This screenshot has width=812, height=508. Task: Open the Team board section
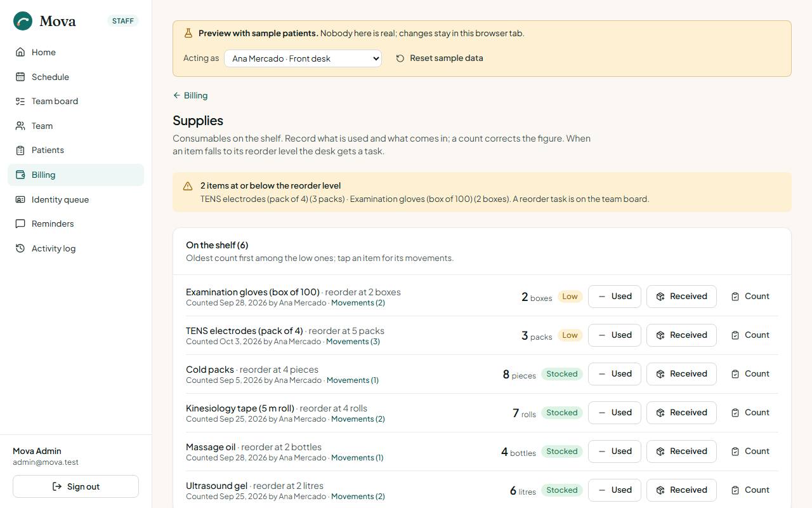76,101
